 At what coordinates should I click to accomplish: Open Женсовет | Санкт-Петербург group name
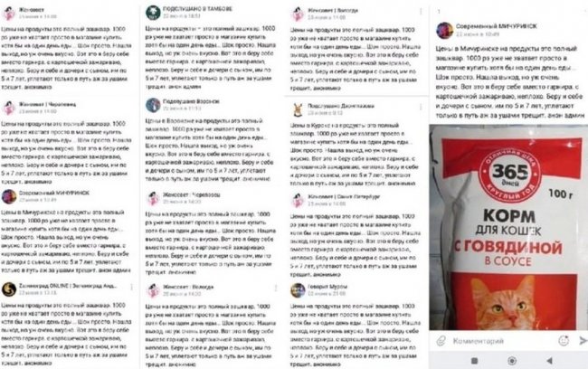(x=344, y=196)
